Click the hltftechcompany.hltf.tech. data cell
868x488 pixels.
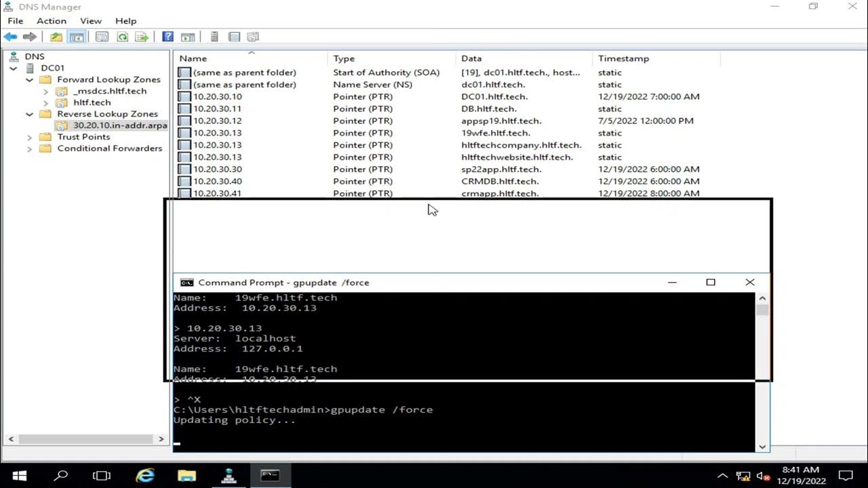[x=521, y=145]
